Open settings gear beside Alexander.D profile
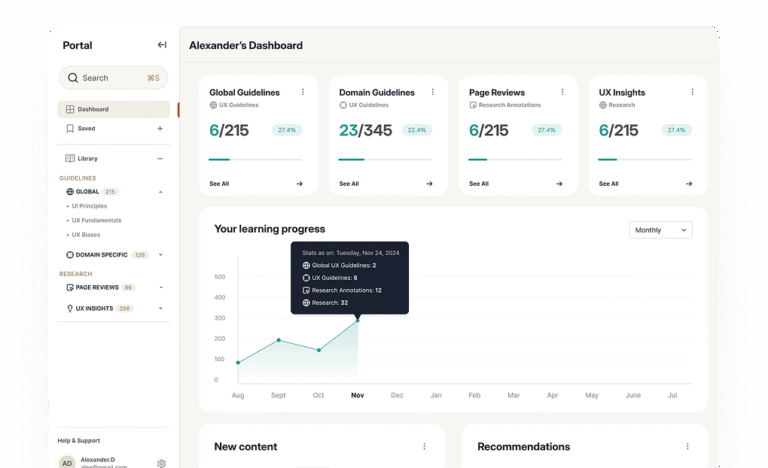The width and height of the screenshot is (768, 468). [162, 463]
